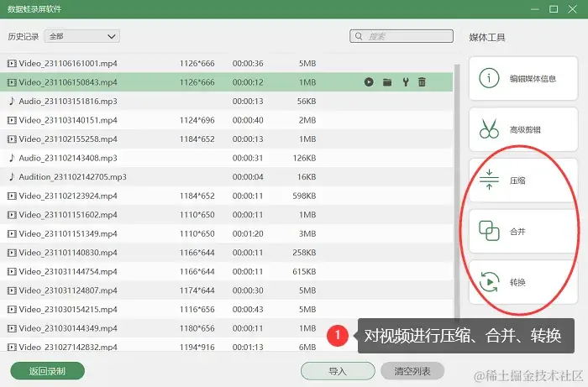Click film icon of Video_231101140830.mp4
Viewport: 588px width, 387px height.
[12, 253]
